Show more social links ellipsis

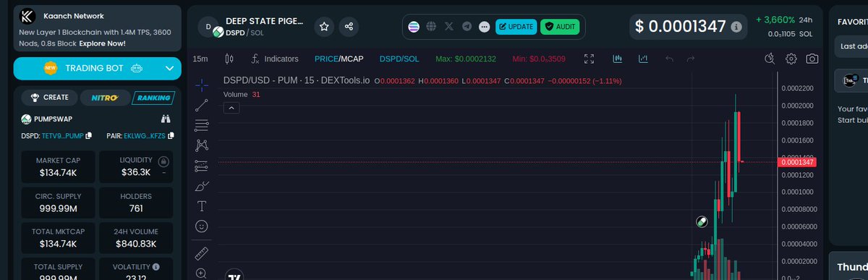(x=484, y=27)
